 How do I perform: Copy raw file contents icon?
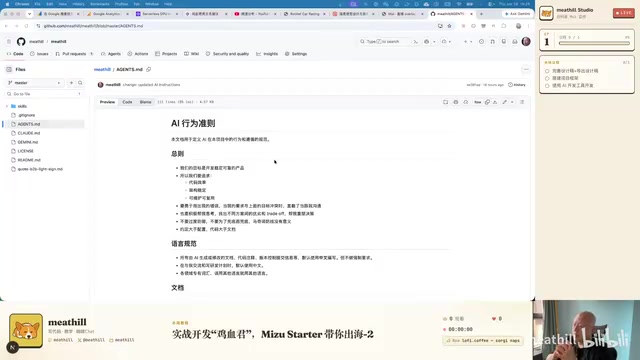click(487, 102)
